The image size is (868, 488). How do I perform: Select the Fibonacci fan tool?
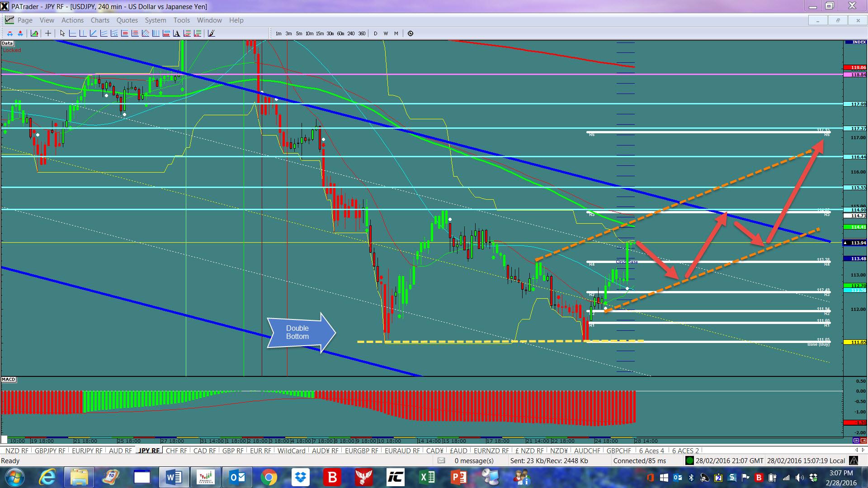146,33
